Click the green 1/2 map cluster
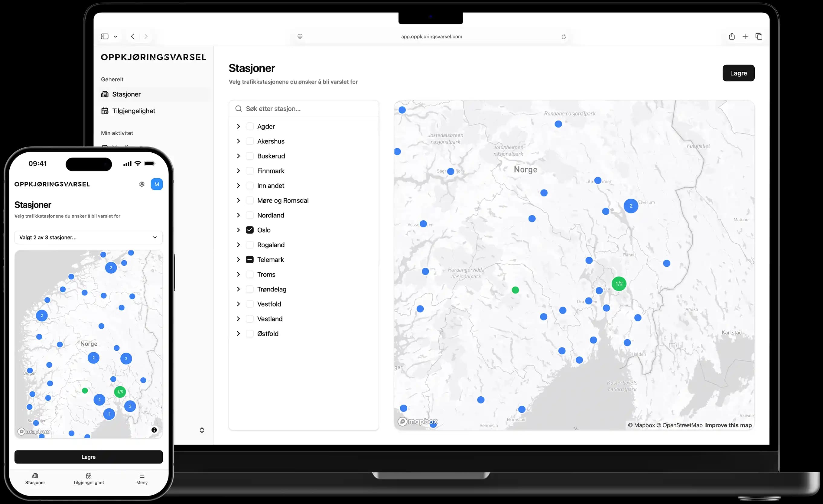Viewport: 823px width, 504px height. [619, 284]
